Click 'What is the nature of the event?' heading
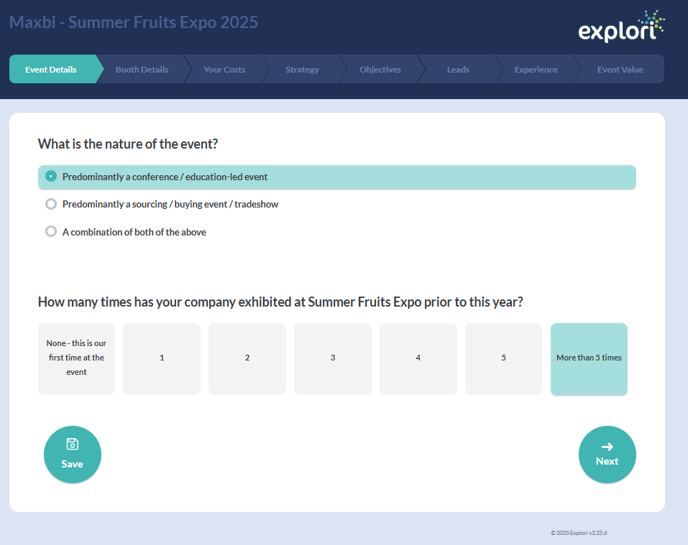 128,144
